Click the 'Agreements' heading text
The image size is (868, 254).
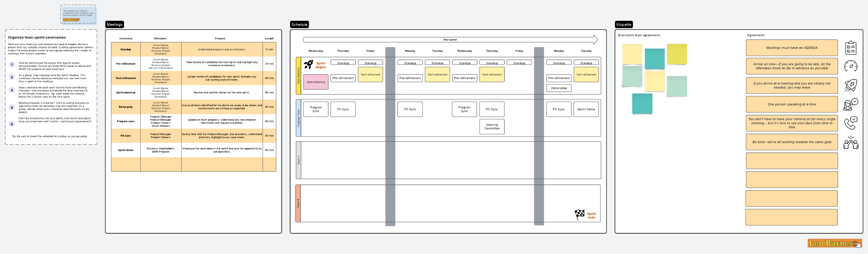click(x=756, y=35)
